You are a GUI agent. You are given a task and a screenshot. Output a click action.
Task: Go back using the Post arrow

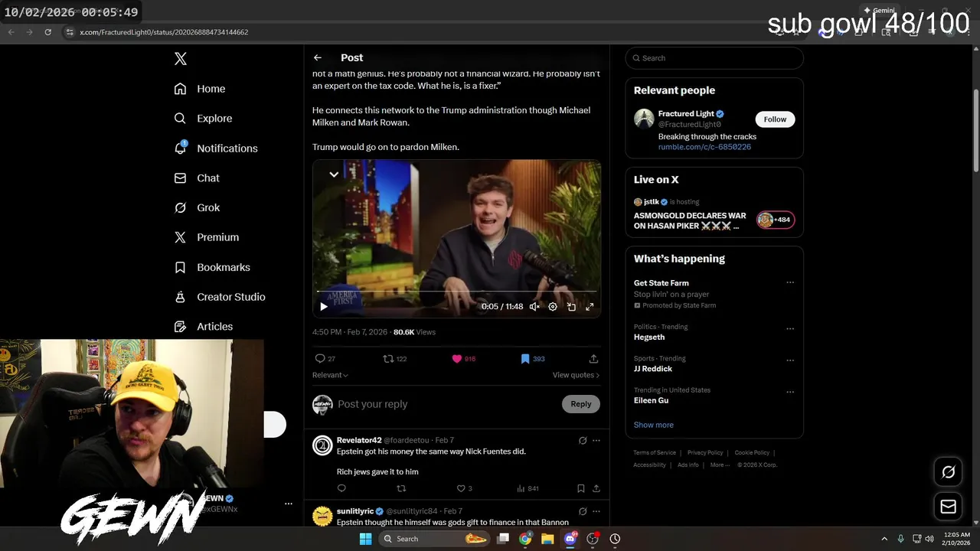318,57
